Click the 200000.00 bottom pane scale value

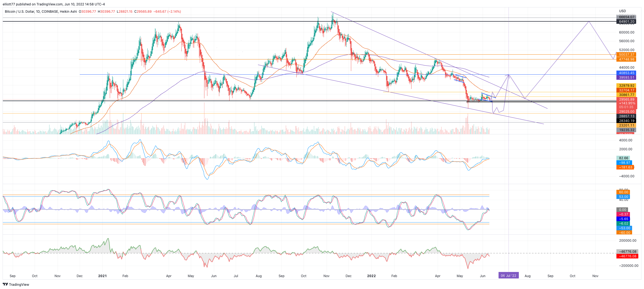(x=628, y=241)
